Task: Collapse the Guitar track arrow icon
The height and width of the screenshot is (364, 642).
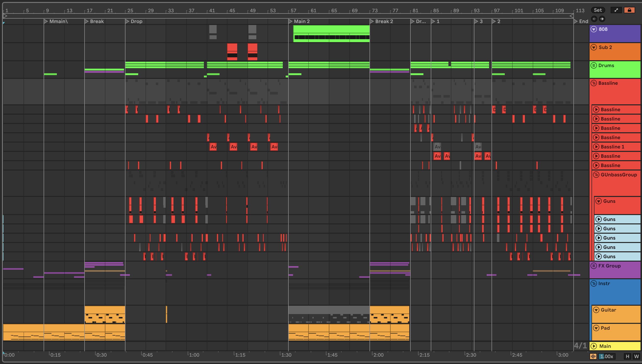Action: pos(596,310)
